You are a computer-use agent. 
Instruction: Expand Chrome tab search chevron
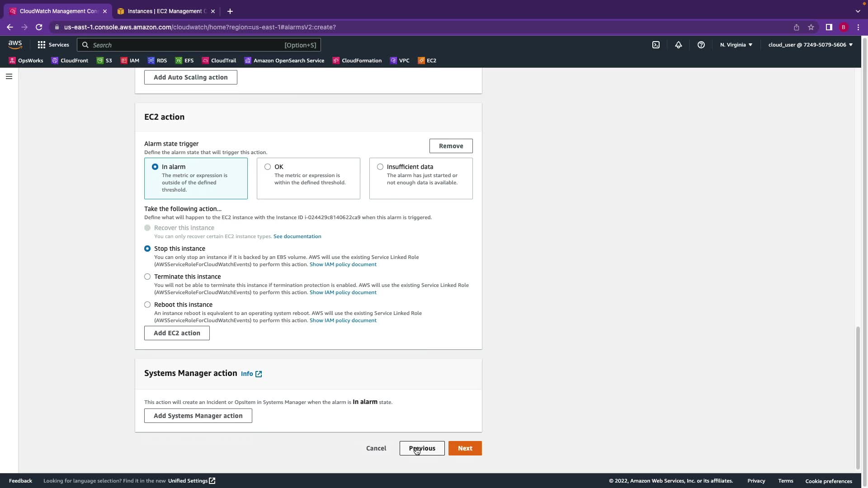pos(858,11)
